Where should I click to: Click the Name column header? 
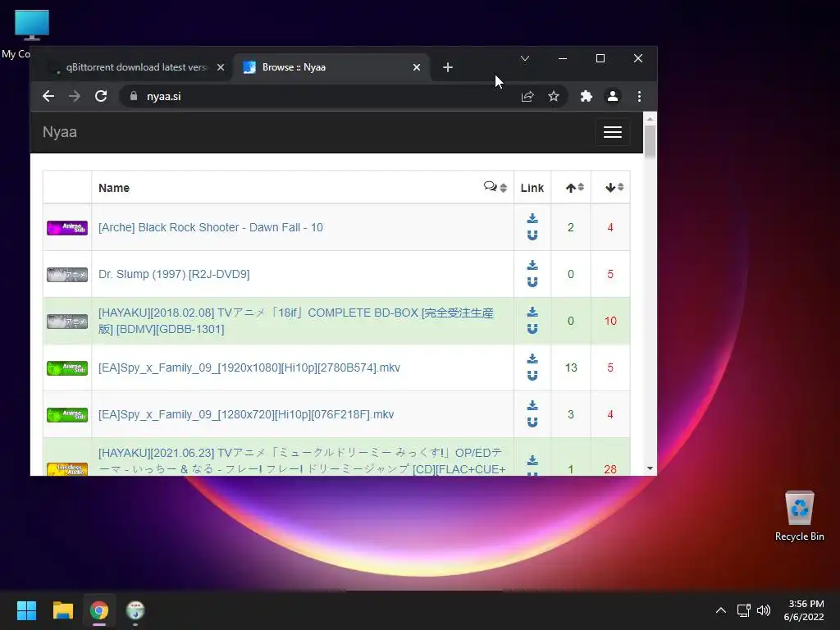click(x=113, y=188)
